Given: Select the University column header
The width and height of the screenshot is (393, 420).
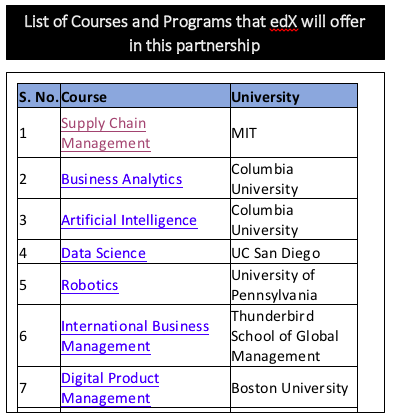Looking at the screenshot, I should tap(294, 97).
